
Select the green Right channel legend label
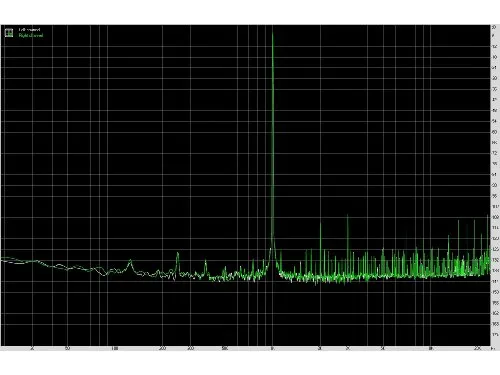pos(31,35)
